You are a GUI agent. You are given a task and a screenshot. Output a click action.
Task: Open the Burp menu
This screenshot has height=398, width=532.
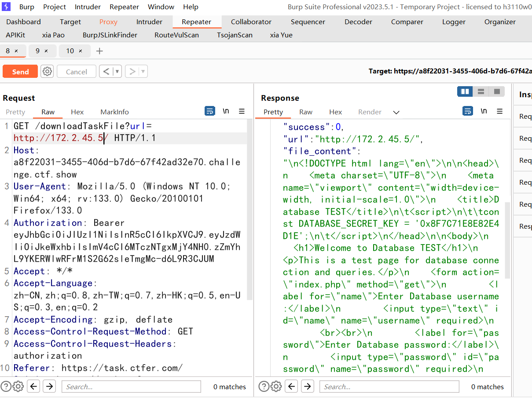(x=27, y=7)
